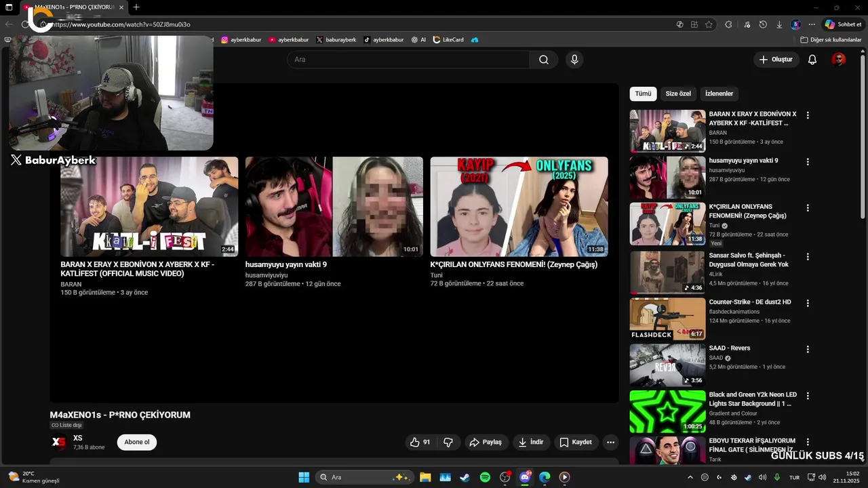Open husamyuyu yayın vakti 9 end-screen thumbnail
The height and width of the screenshot is (488, 868).
(334, 207)
